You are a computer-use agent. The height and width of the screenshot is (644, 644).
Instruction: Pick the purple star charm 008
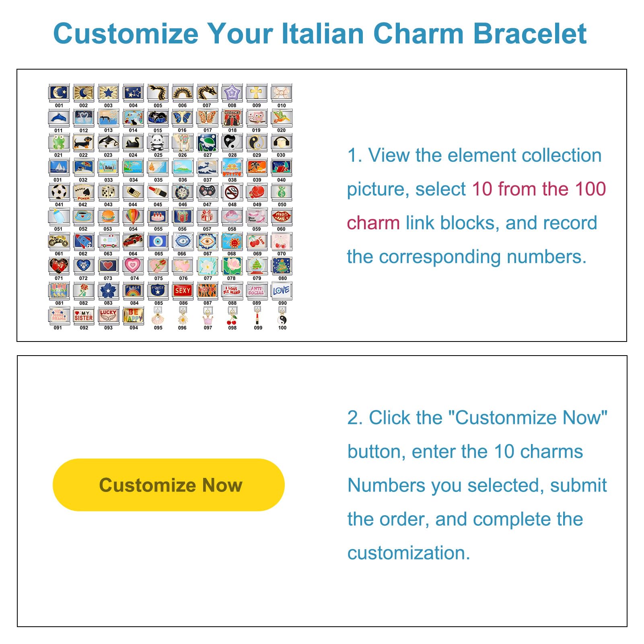tap(232, 93)
